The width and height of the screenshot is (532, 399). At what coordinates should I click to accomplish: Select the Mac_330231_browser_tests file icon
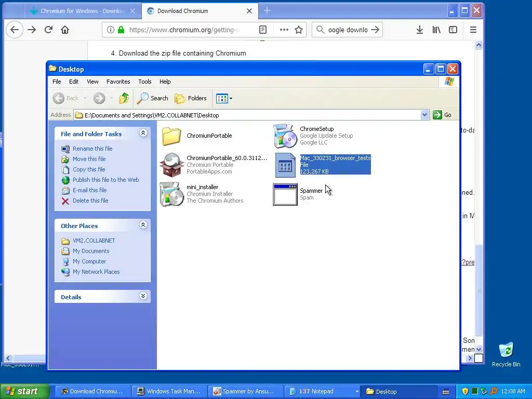tap(285, 165)
